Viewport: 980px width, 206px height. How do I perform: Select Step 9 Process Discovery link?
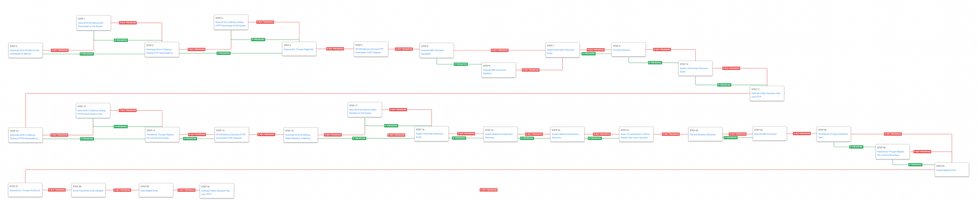[621, 50]
